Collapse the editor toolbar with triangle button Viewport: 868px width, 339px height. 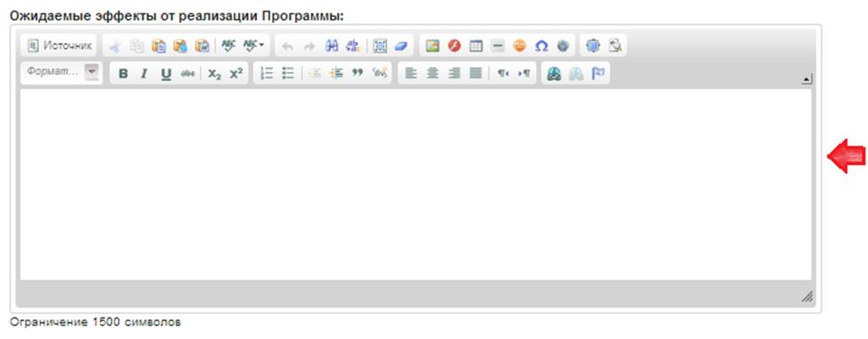point(807,80)
